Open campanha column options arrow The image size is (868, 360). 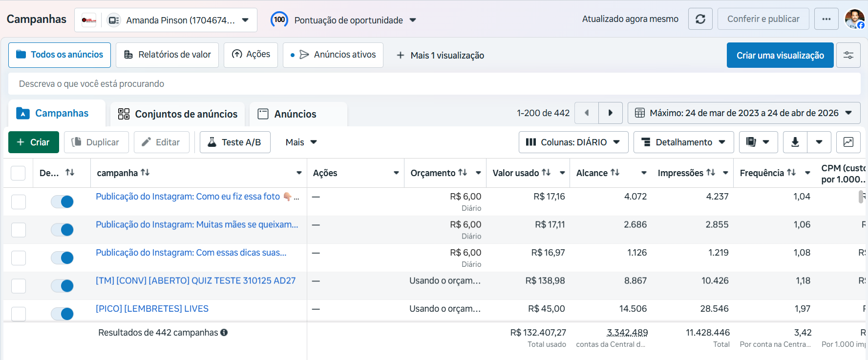(x=299, y=173)
